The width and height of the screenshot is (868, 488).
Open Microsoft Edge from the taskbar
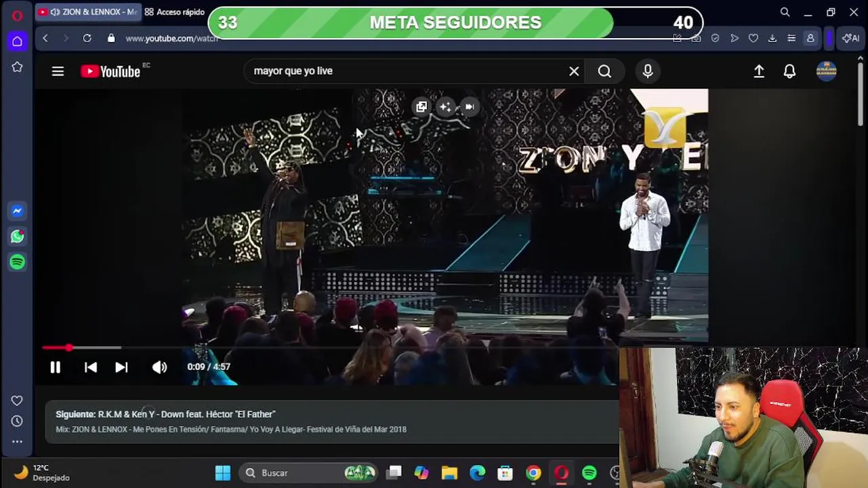tap(478, 473)
